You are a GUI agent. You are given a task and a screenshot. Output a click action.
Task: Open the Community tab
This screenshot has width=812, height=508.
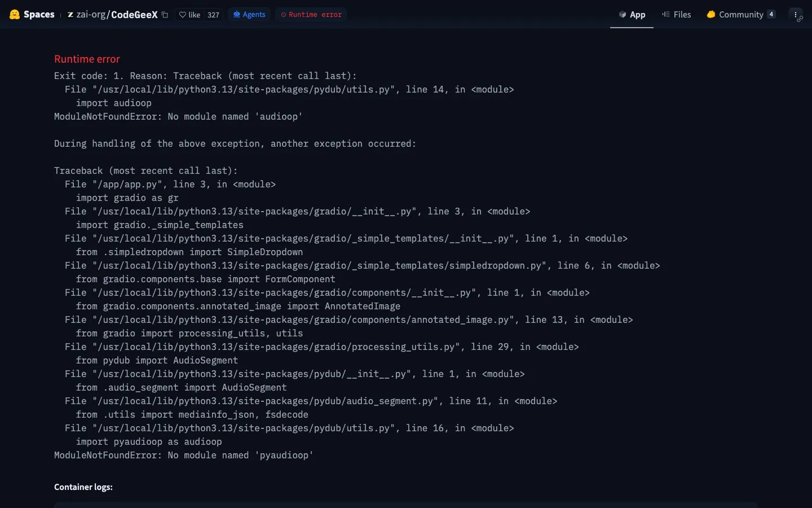tap(741, 15)
